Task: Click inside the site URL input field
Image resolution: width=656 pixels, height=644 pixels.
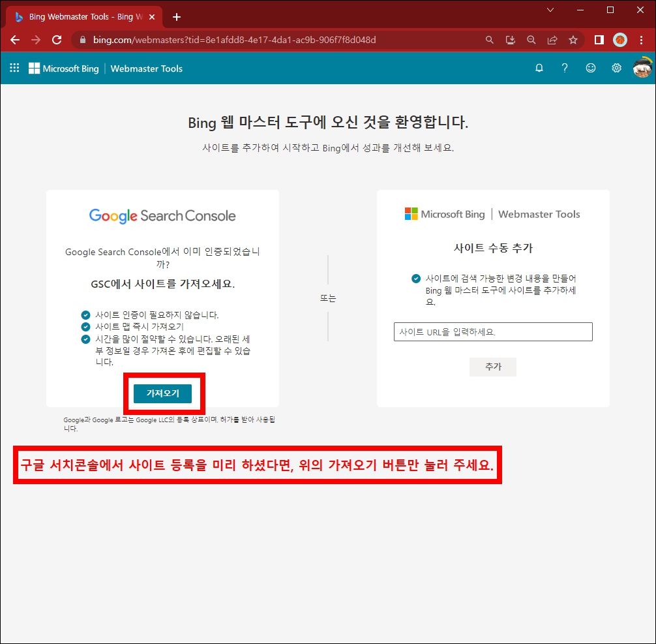Action: (x=493, y=331)
